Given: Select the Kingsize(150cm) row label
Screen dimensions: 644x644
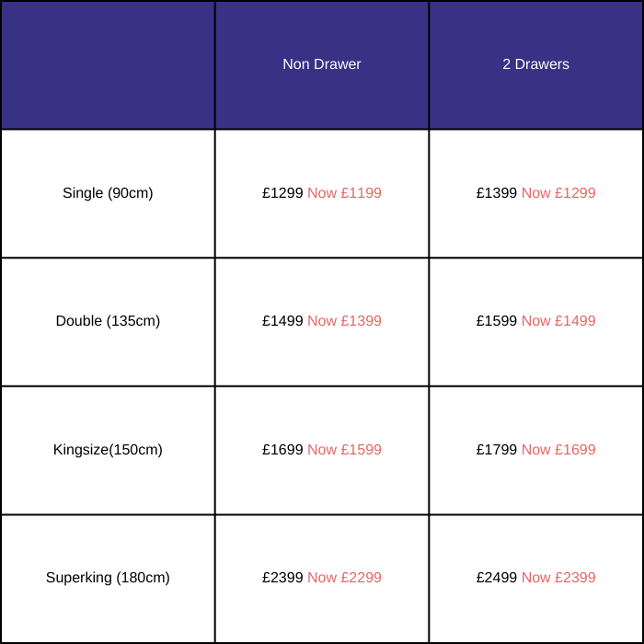Looking at the screenshot, I should [108, 450].
